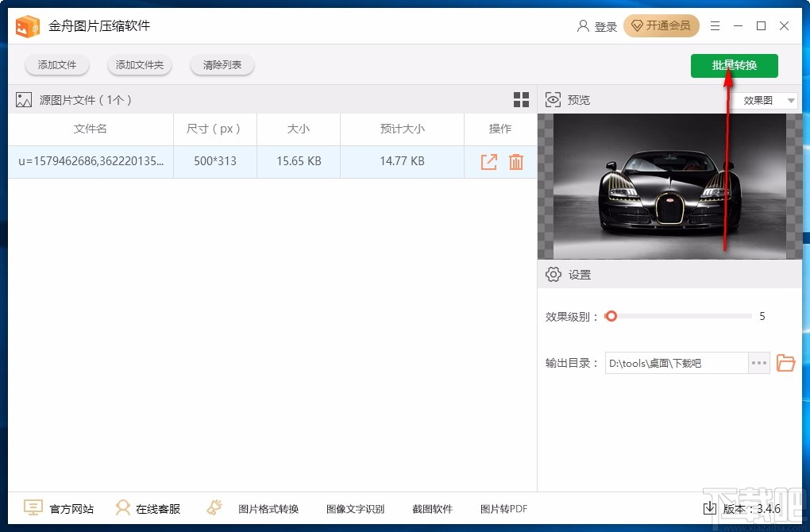This screenshot has width=810, height=532.
Task: Click the 添加文件 button
Action: (x=56, y=65)
